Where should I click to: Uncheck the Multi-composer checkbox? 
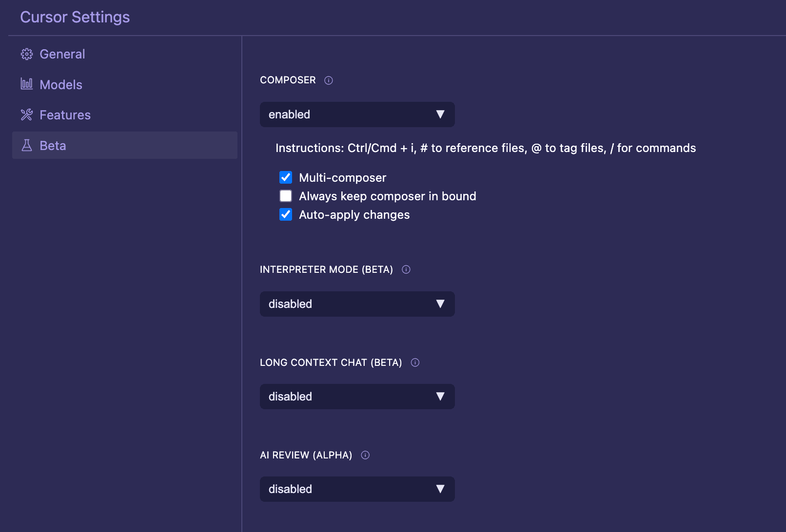pos(286,177)
